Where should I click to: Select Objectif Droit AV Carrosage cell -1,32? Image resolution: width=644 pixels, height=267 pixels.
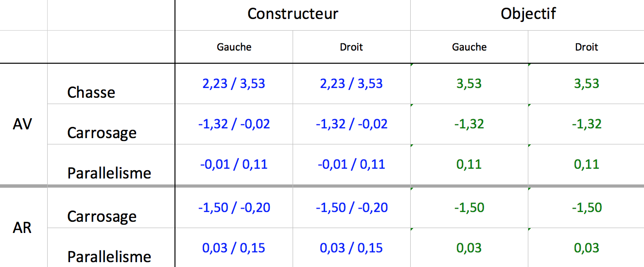pos(586,124)
